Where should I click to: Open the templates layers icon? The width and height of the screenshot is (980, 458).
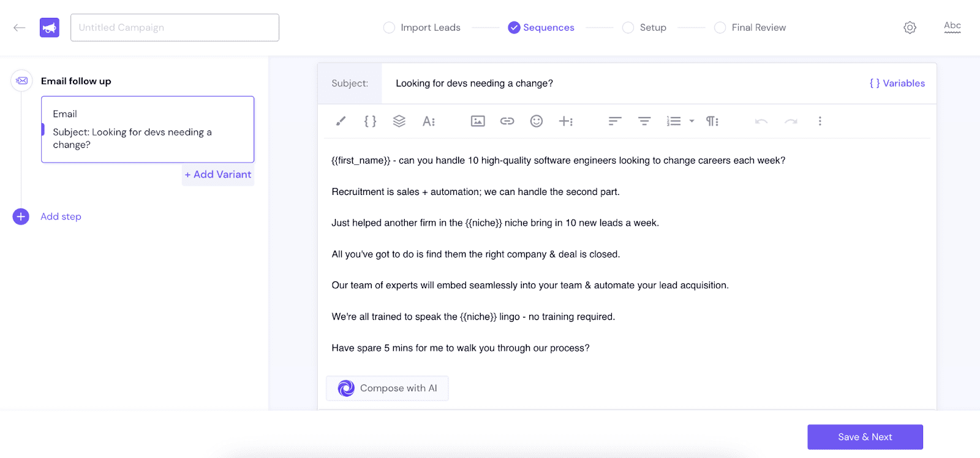tap(399, 121)
